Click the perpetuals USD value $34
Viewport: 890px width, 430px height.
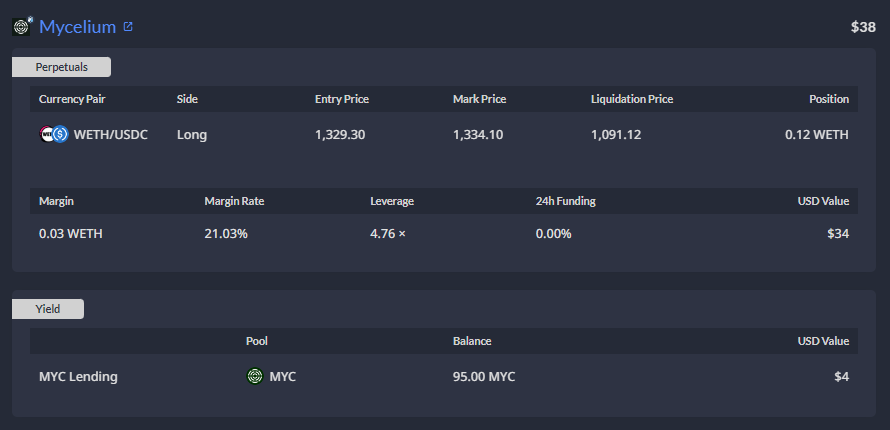(838, 234)
